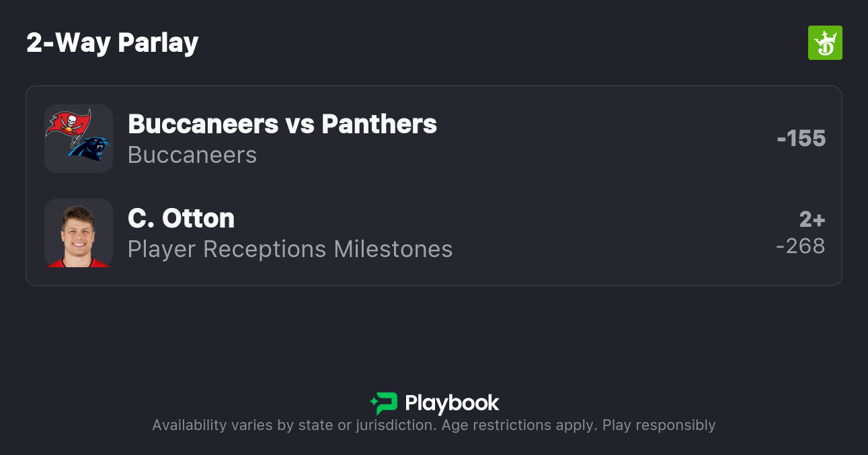Click the -268 odds value
The width and height of the screenshot is (868, 455).
point(800,246)
